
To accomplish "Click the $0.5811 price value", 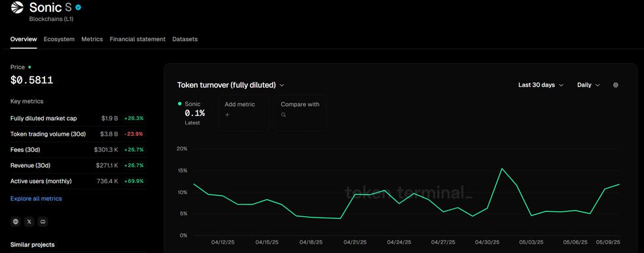I will (x=31, y=80).
